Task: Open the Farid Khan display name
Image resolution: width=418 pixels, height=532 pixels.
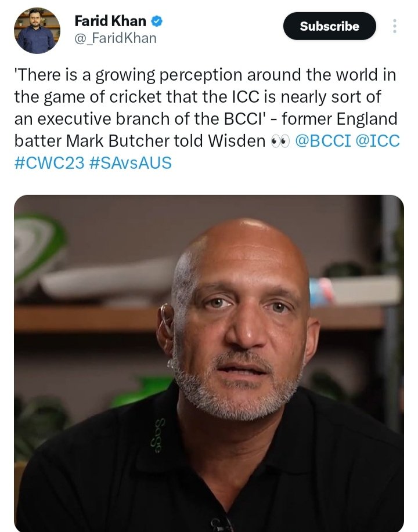Action: (110, 21)
